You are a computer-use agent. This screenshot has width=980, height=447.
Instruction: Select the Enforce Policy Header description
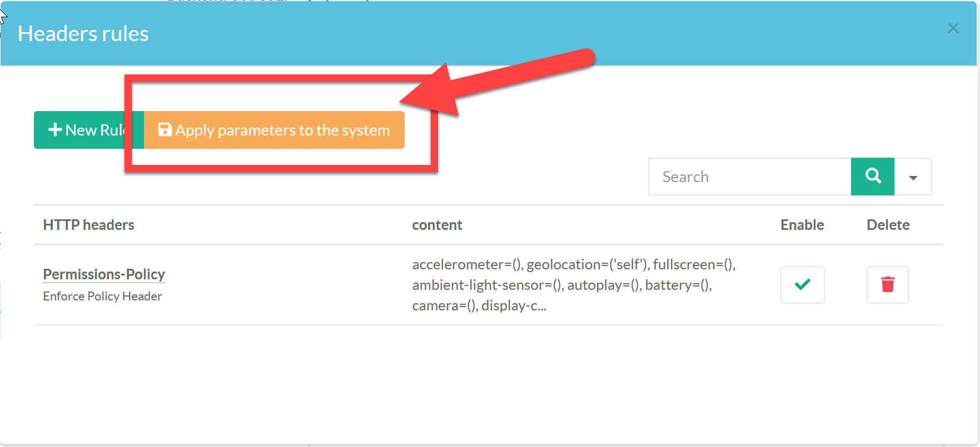pyautogui.click(x=102, y=297)
